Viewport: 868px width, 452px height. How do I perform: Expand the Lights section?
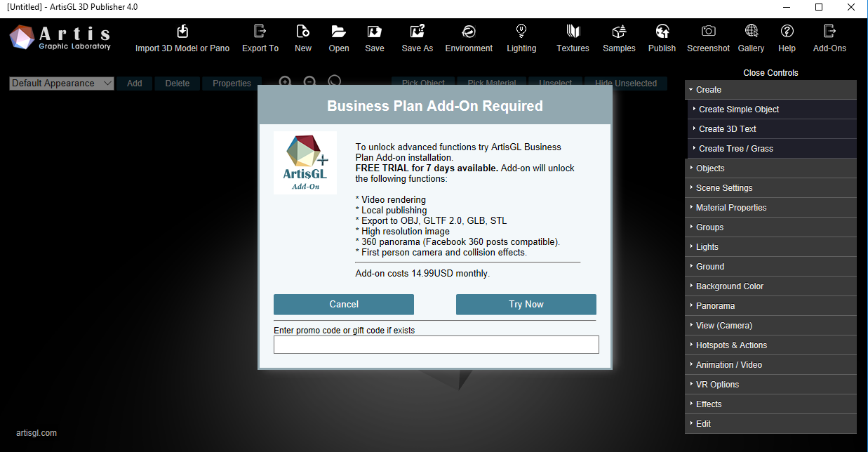tap(771, 247)
